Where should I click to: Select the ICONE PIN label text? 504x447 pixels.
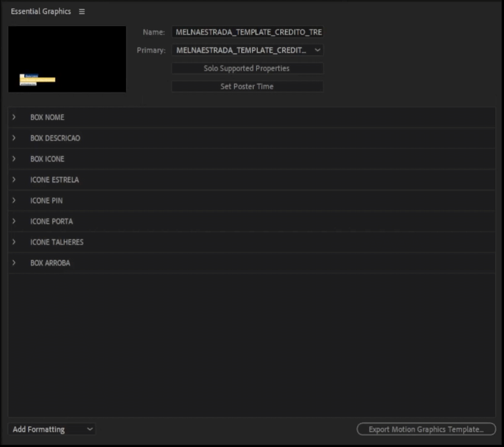pos(47,201)
